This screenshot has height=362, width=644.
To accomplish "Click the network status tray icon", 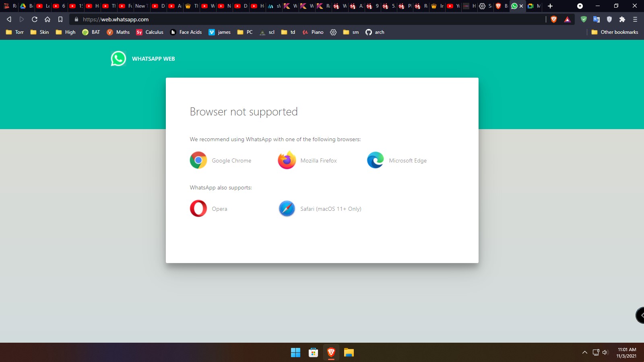I will [x=596, y=353].
